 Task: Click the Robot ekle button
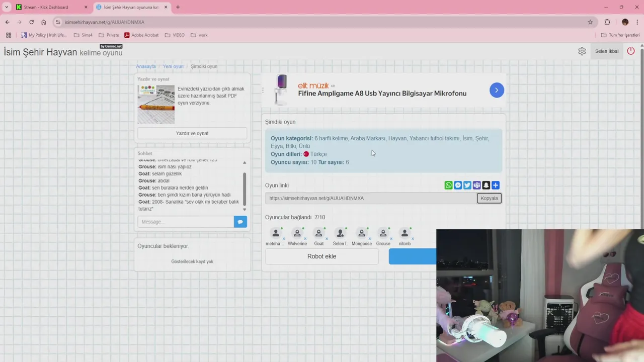click(x=321, y=256)
